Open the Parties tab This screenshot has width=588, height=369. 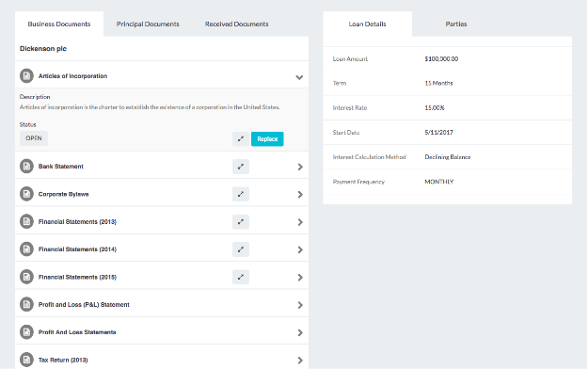coord(456,24)
